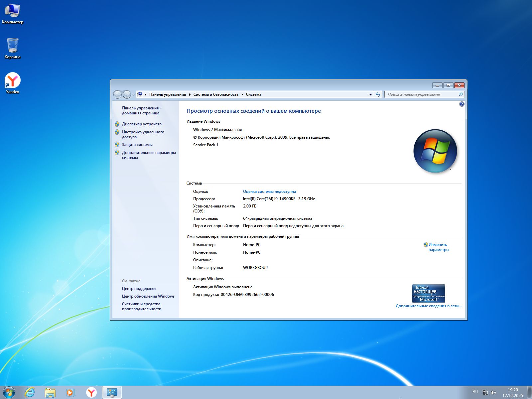Open the Recycle Bin desktop icon
The width and height of the screenshot is (532, 399).
[x=12, y=48]
